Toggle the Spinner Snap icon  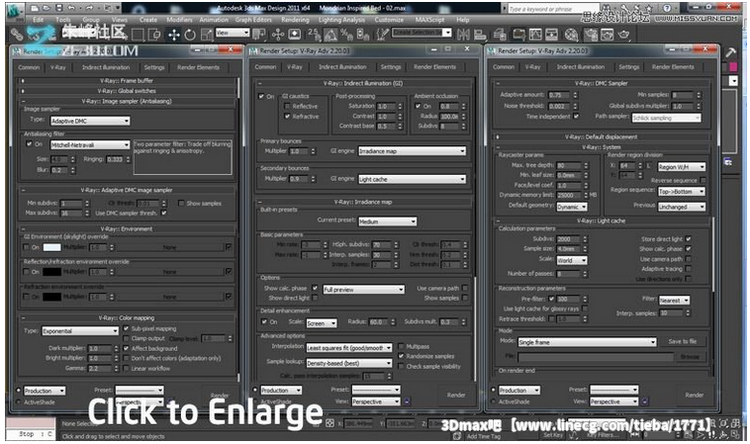click(x=363, y=34)
